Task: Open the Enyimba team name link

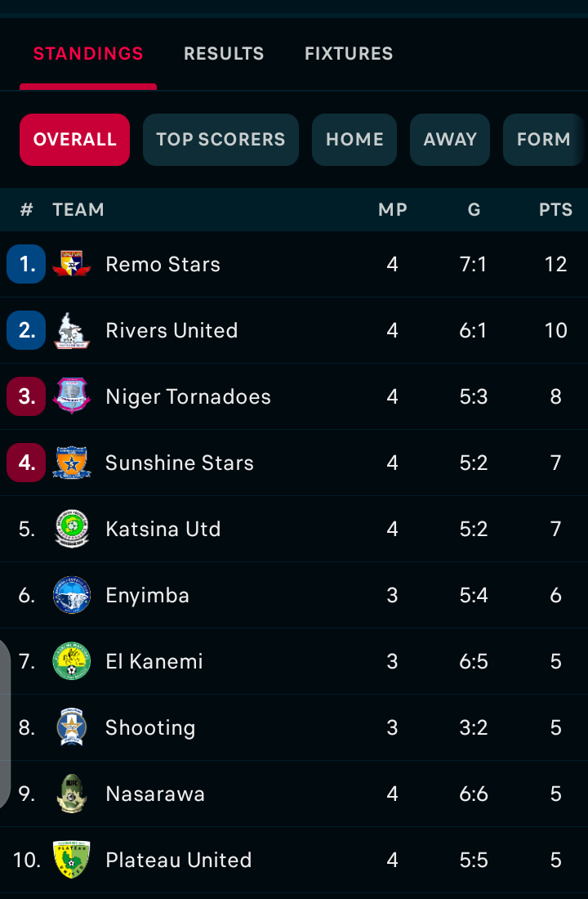Action: (148, 595)
